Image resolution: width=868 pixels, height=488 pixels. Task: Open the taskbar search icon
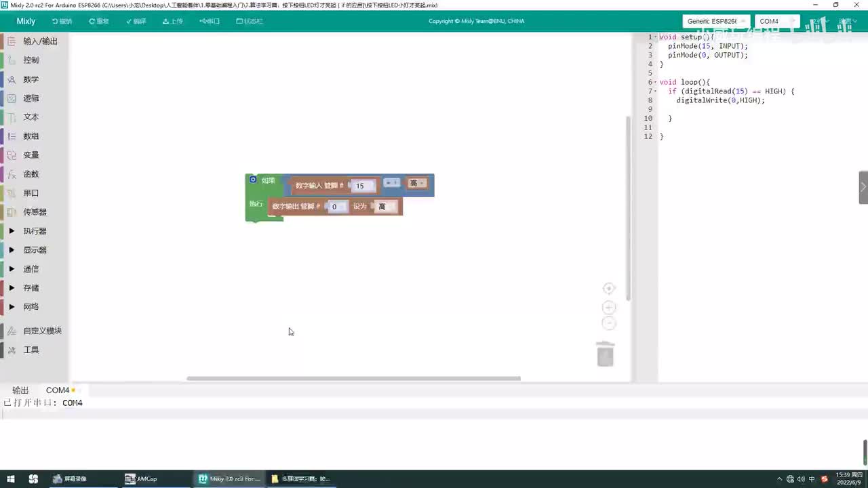click(33, 479)
